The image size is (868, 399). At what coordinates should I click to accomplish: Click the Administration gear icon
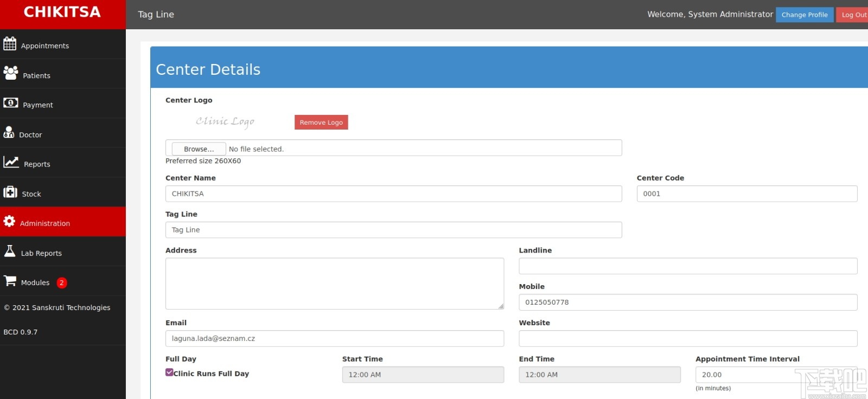9,221
